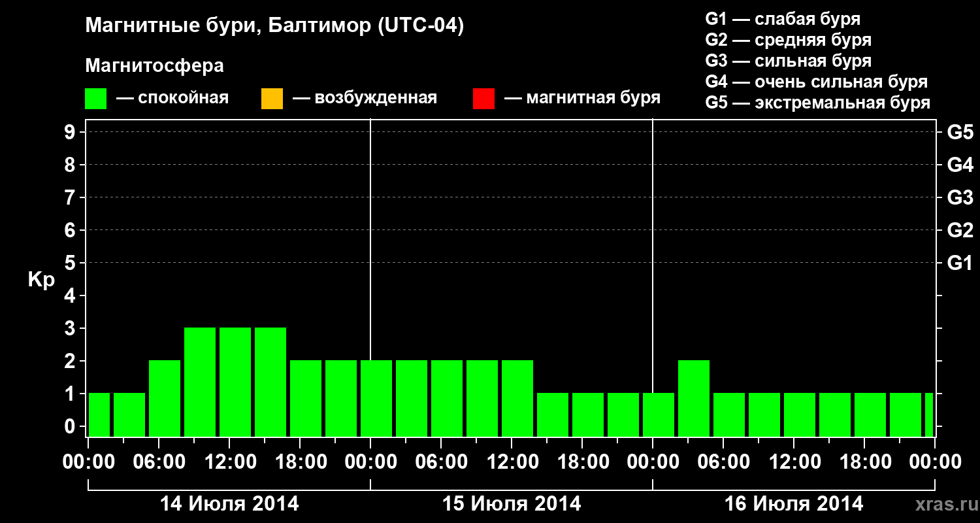Click the Kp 2 bar over 18:00 on 14 Июля

[x=306, y=398]
